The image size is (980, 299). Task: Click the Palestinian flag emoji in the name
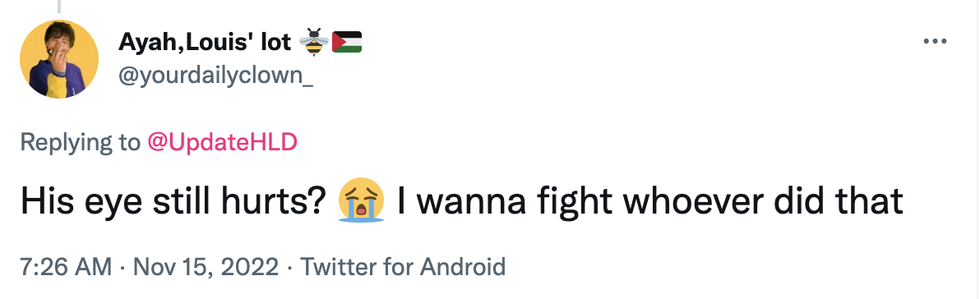tap(347, 42)
